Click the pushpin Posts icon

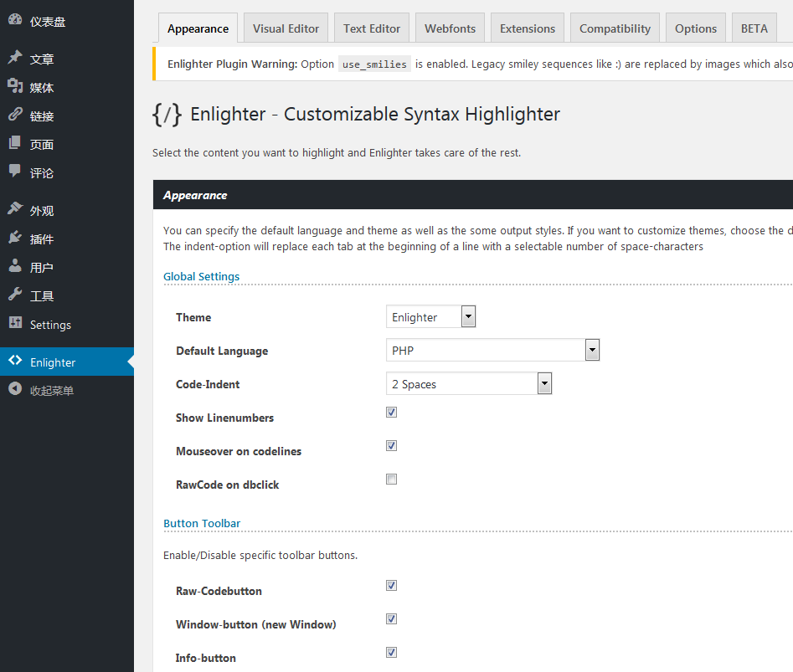click(15, 59)
